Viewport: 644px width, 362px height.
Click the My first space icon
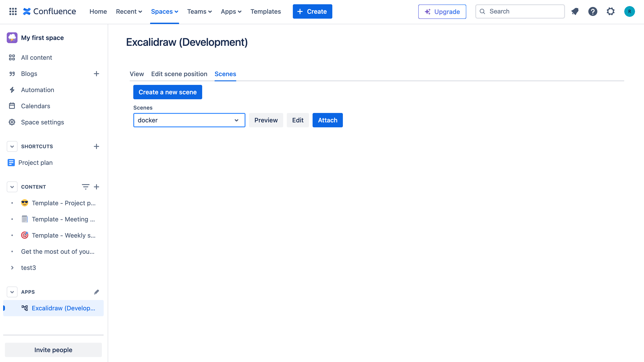pos(12,38)
